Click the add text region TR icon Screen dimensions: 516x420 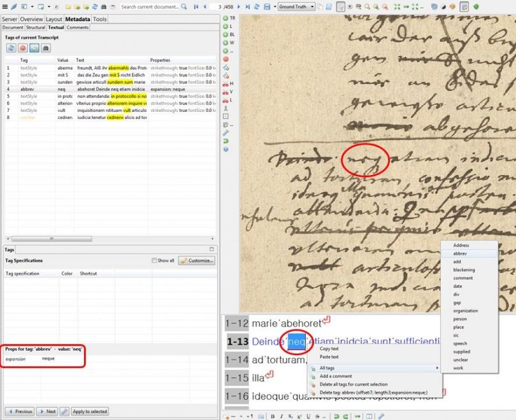pos(226,18)
